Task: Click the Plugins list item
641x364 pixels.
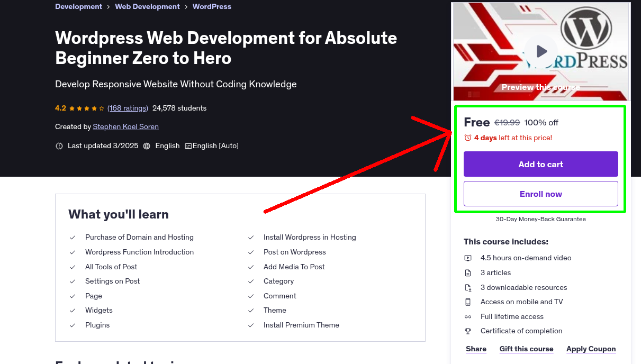Action: point(97,325)
